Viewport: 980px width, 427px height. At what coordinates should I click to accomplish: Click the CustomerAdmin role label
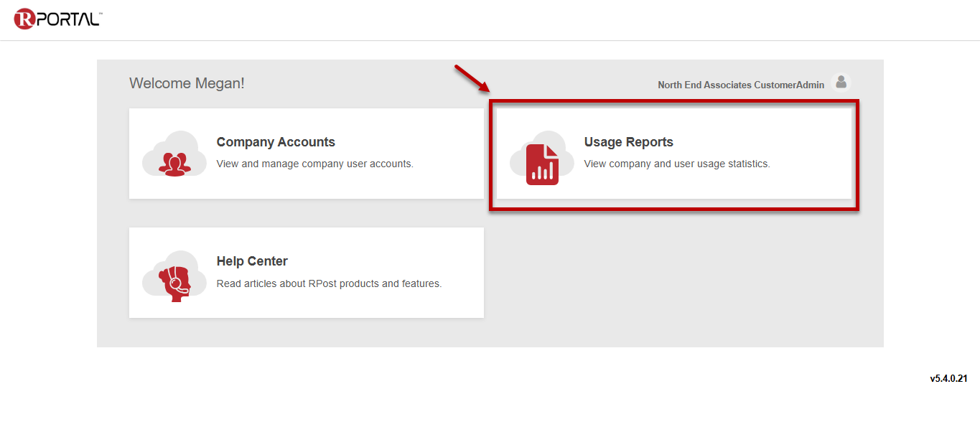[788, 85]
